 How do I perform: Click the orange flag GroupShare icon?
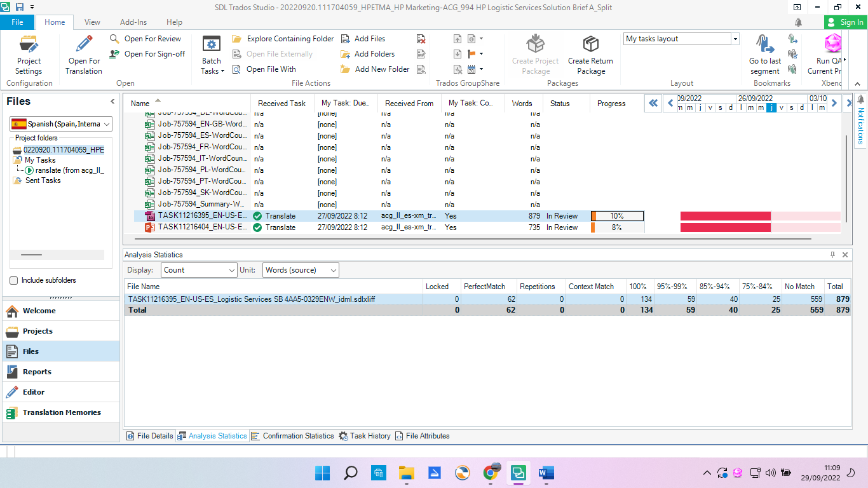[471, 54]
